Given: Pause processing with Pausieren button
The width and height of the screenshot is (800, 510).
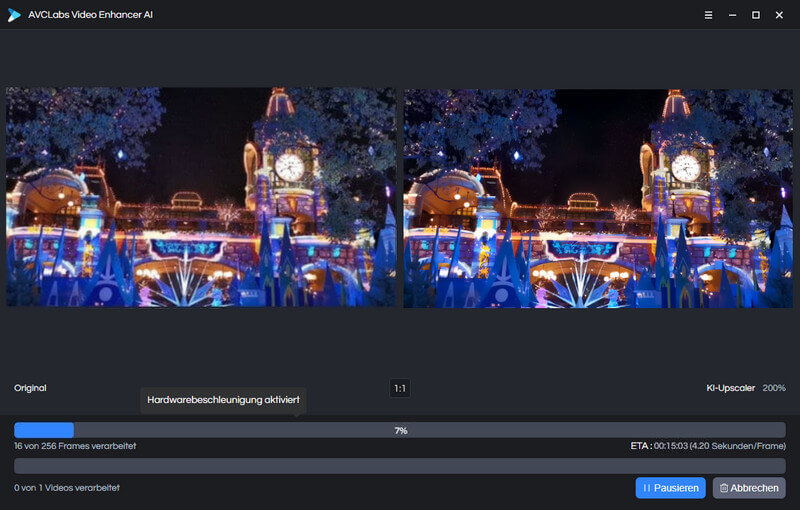Looking at the screenshot, I should click(670, 488).
